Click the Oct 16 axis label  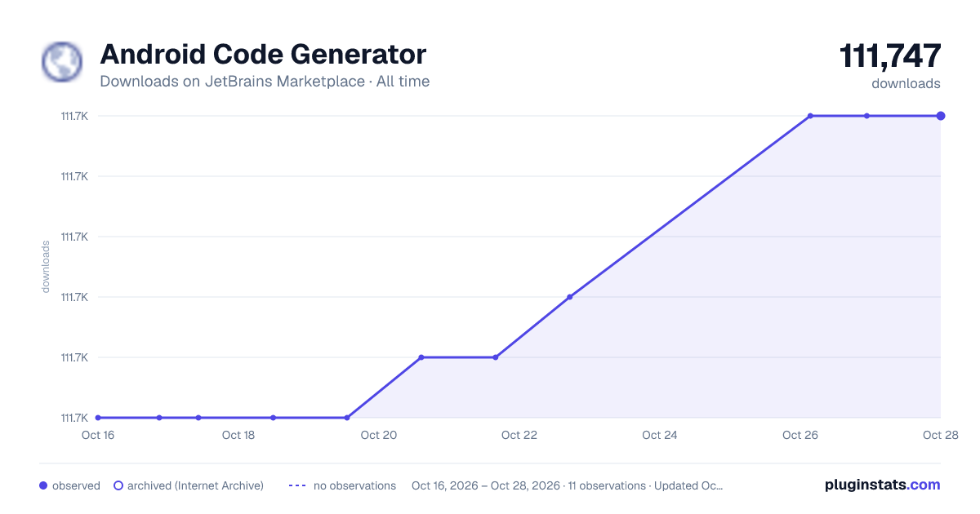point(98,435)
